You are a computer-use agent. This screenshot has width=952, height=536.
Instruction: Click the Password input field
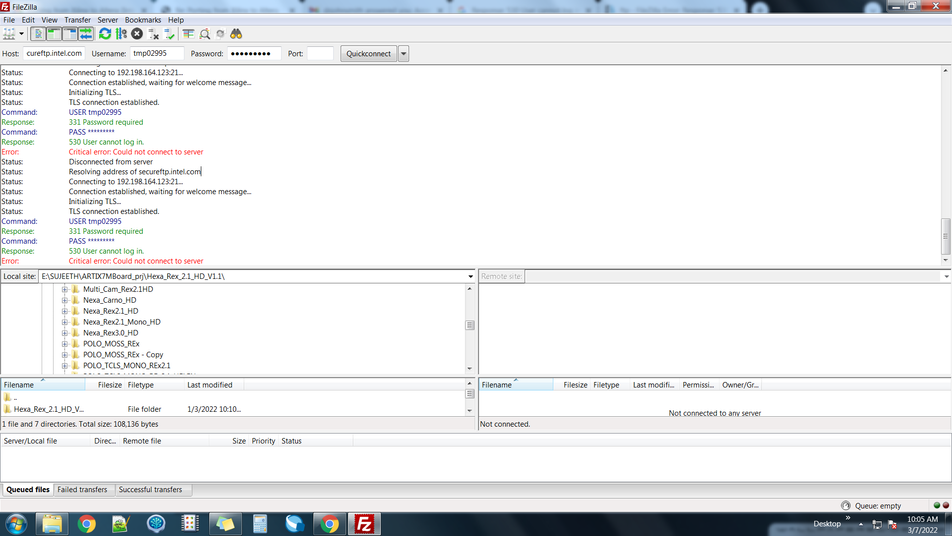click(254, 53)
